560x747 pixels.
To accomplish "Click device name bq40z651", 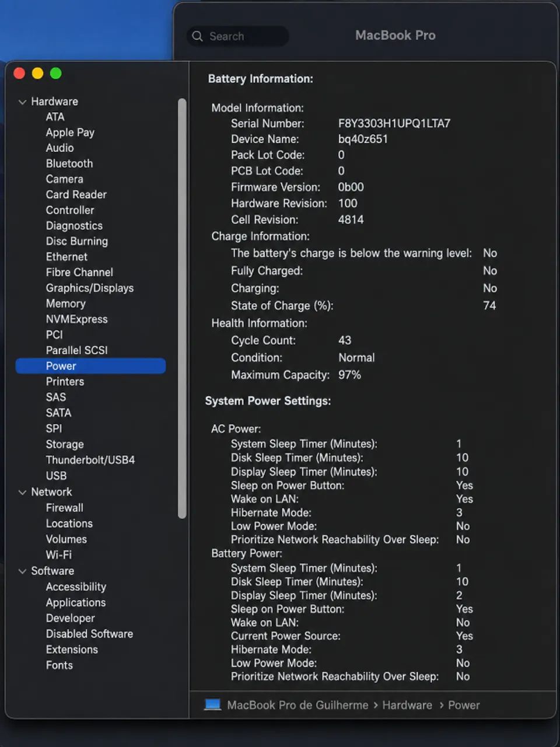I will point(363,139).
